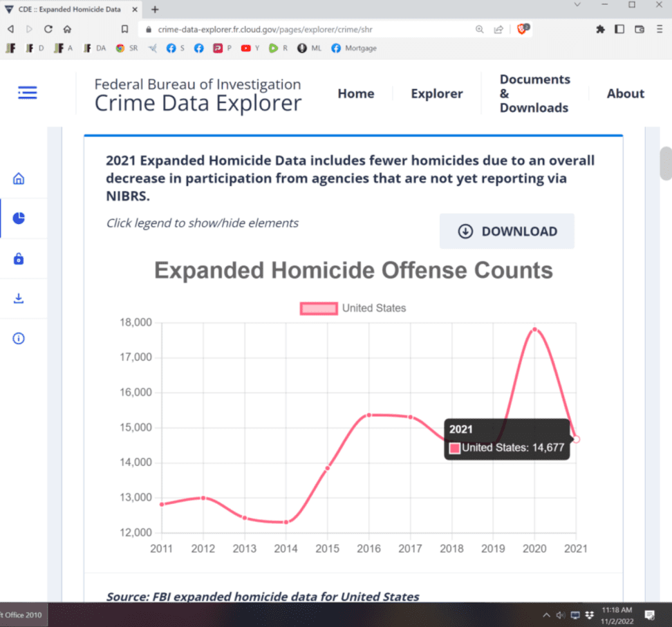
Task: Bookmark this page using the bookmark icon
Action: coord(124,29)
